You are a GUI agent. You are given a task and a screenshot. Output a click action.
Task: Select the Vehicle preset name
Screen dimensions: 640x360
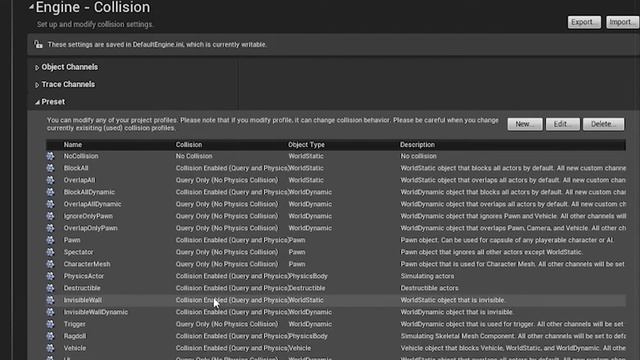click(75, 348)
